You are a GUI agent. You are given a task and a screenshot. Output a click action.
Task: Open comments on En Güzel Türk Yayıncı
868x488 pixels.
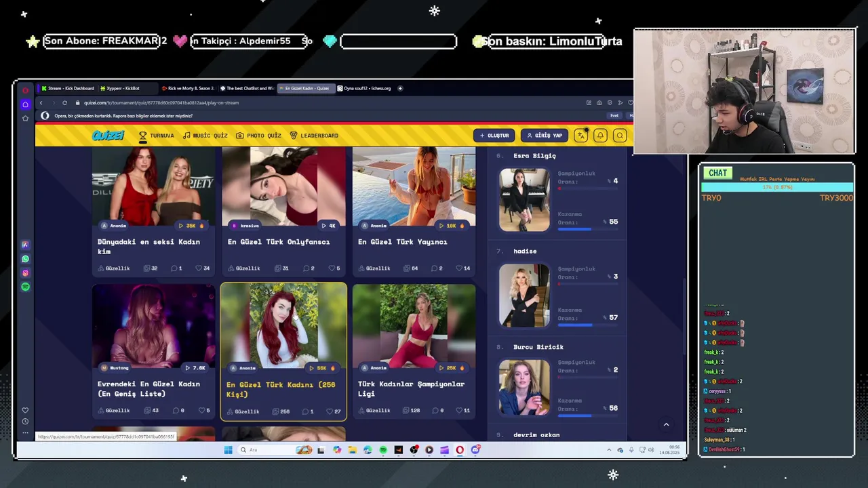point(437,268)
